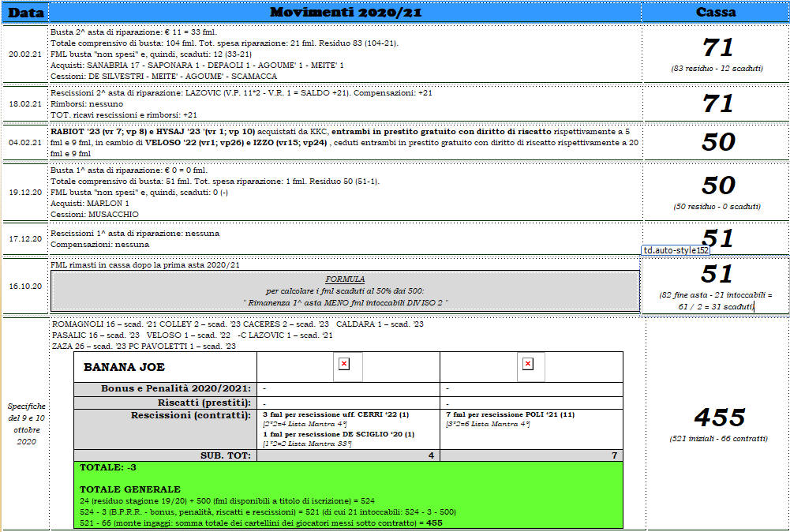Click the "Compensazioni: nessuna" line
The width and height of the screenshot is (790, 532).
99,245
